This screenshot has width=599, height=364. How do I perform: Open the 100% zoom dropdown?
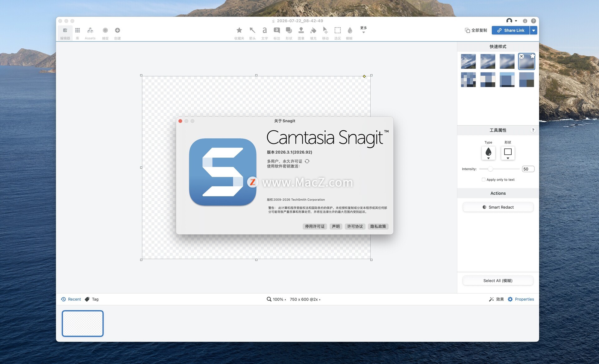click(276, 299)
